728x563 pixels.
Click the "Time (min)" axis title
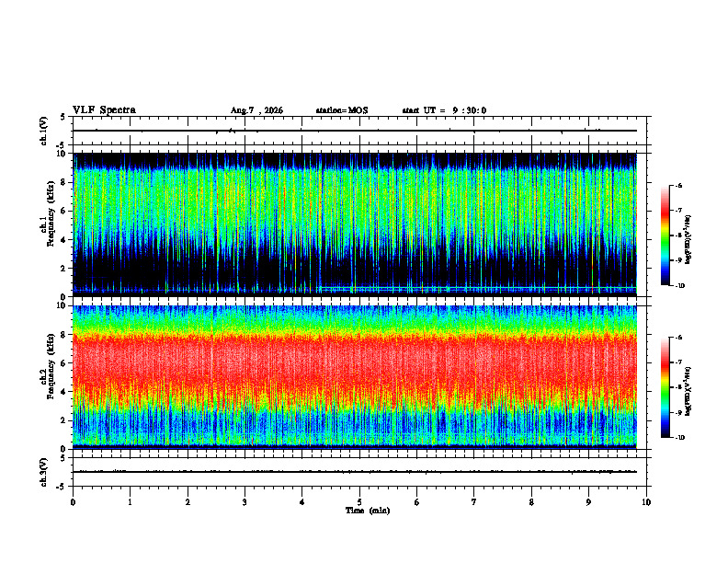click(x=368, y=511)
